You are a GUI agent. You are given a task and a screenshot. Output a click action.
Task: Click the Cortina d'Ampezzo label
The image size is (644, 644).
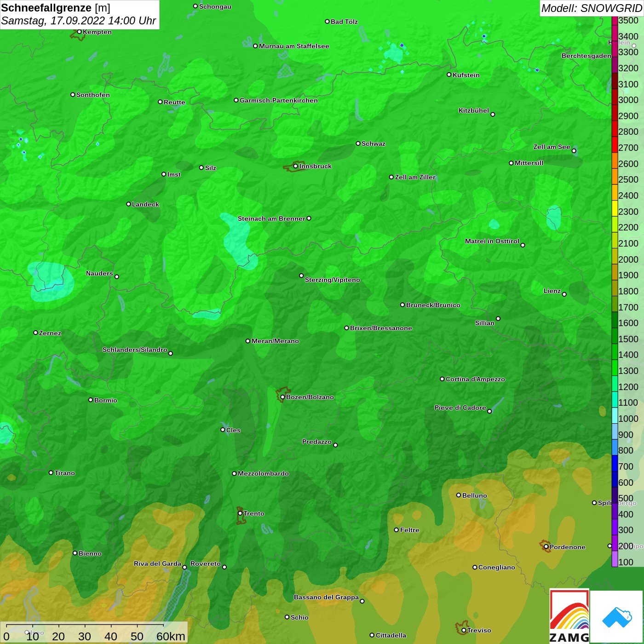click(x=475, y=379)
